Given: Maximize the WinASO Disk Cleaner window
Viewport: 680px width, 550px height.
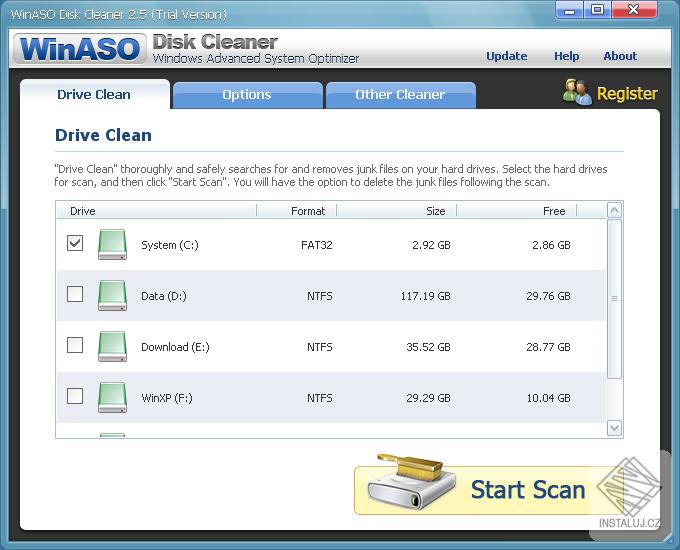Looking at the screenshot, I should coord(597,10).
